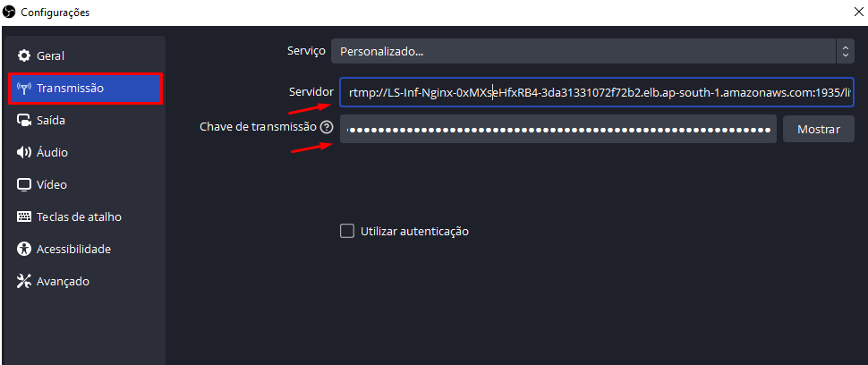Click Mostrar to reveal stream key
This screenshot has width=868, height=365.
tap(818, 129)
